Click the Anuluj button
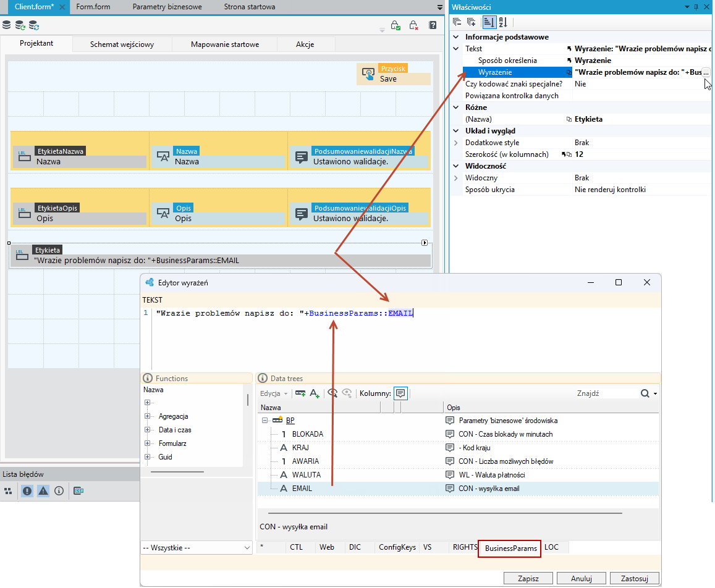 coord(582,579)
